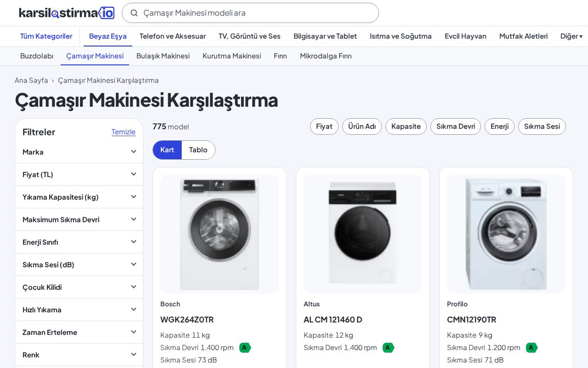Click the karsilastirma.io logo
Image resolution: width=588 pixels, height=368 pixels.
67,13
